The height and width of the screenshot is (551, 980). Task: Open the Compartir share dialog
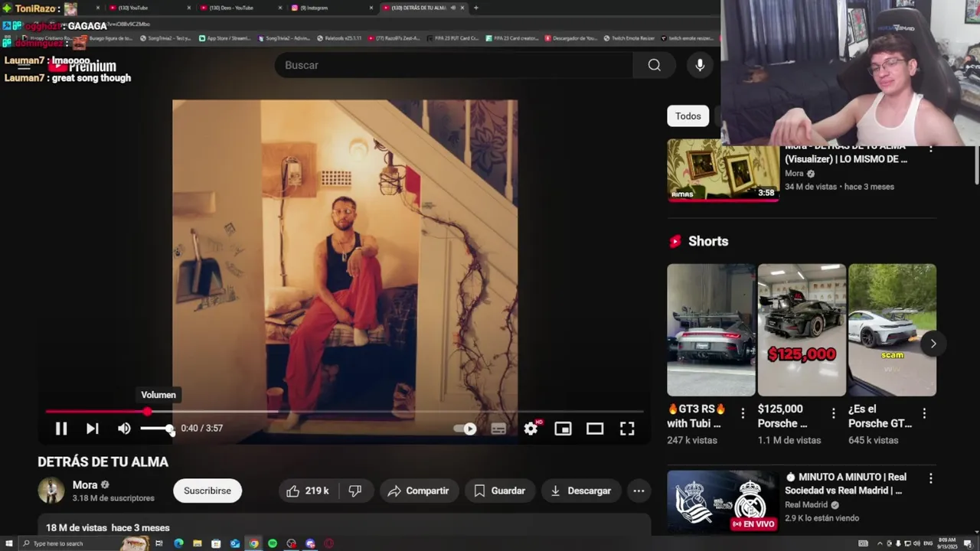point(419,491)
